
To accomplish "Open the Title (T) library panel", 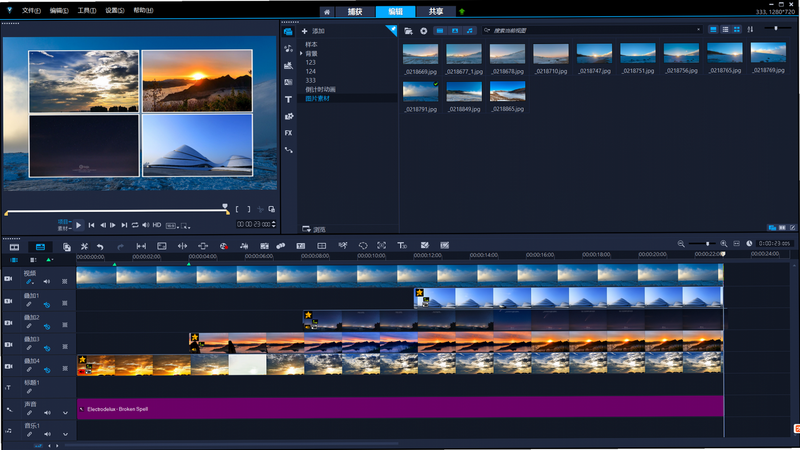I will click(288, 99).
